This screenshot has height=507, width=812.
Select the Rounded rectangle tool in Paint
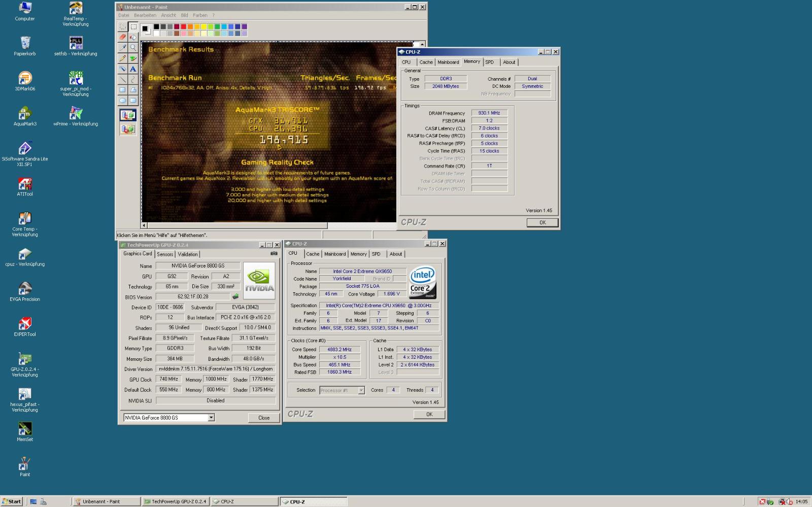(133, 100)
